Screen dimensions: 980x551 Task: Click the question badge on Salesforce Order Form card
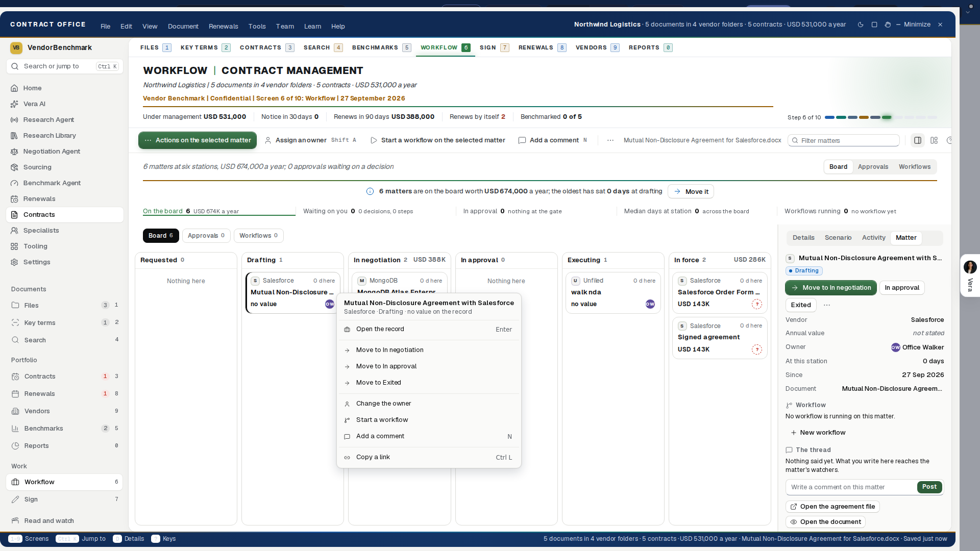[757, 304]
